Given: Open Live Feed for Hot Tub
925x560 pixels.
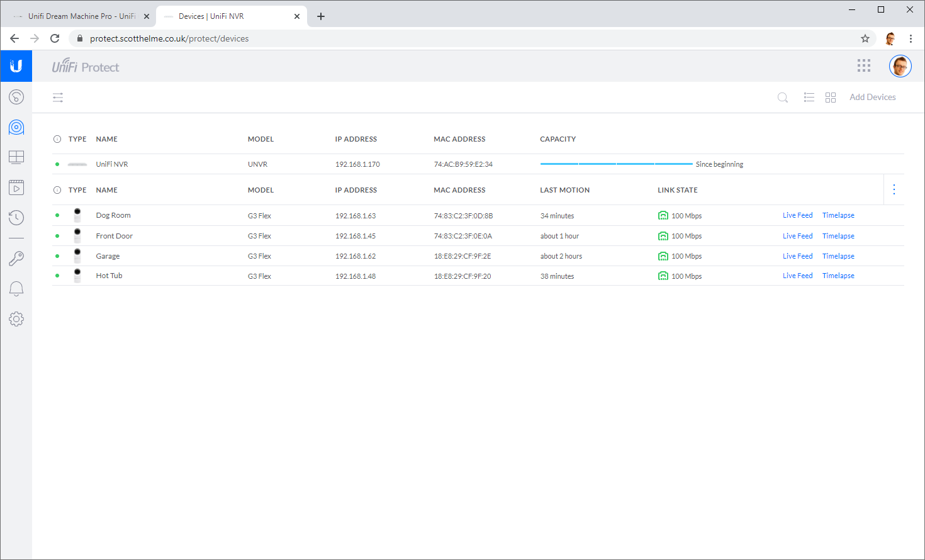Looking at the screenshot, I should pos(797,276).
